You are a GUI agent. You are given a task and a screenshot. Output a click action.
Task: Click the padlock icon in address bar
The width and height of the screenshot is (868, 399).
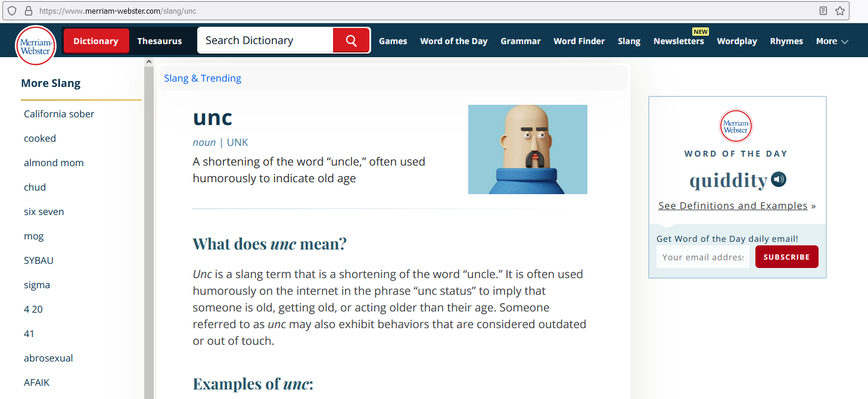click(28, 11)
